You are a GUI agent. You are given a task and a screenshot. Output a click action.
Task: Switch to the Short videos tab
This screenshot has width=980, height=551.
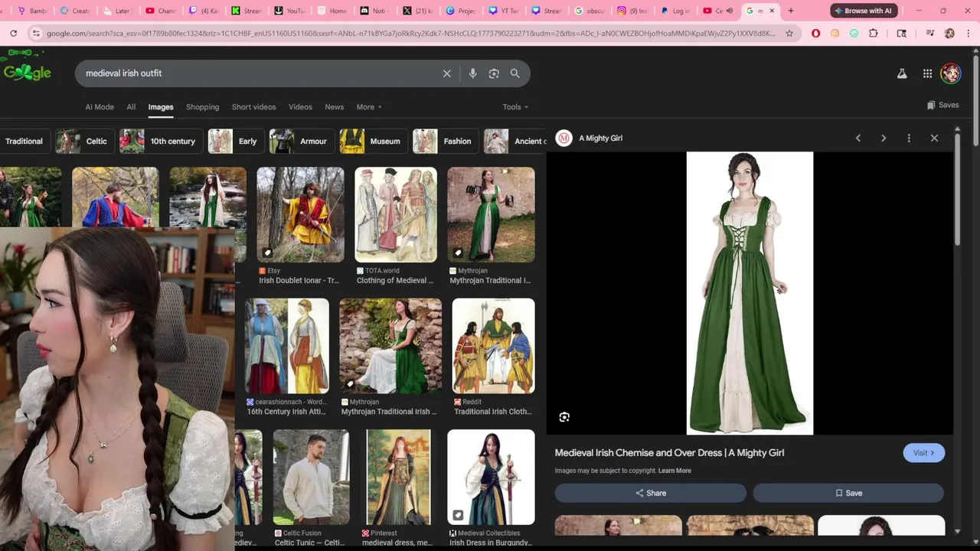point(253,107)
